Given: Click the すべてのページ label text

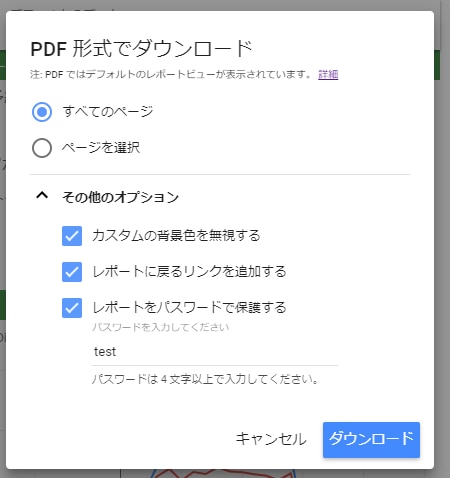Looking at the screenshot, I should point(108,111).
